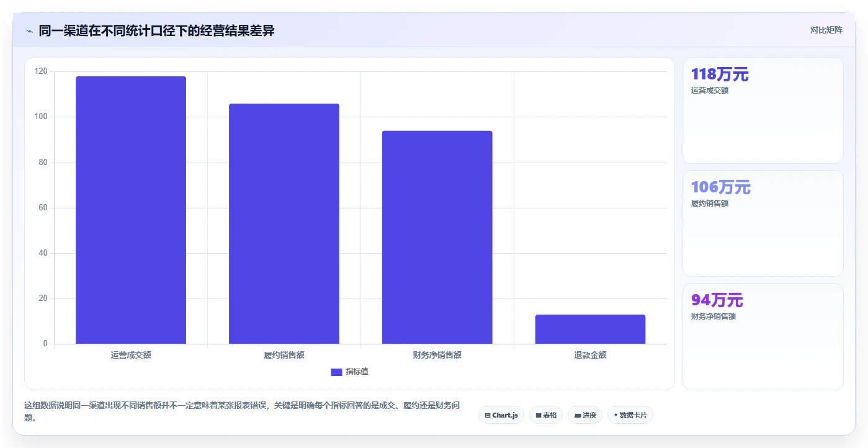The image size is (868, 448).
Task: Click the 对比矩阵 label
Action: tap(826, 30)
